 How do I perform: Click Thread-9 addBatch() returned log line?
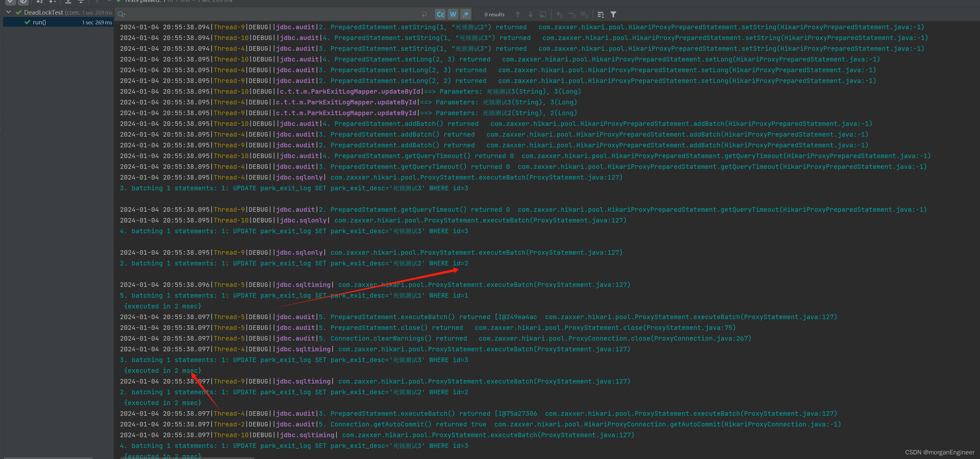point(494,145)
